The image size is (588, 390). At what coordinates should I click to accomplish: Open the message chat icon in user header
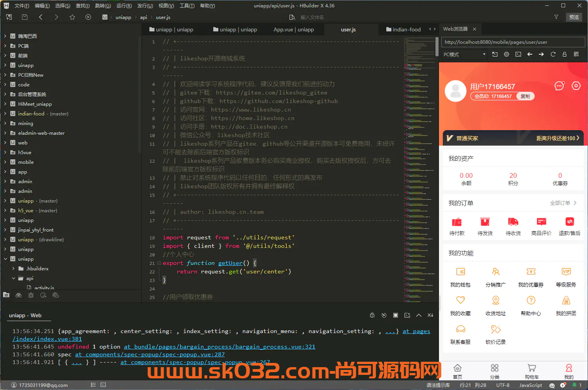click(559, 86)
